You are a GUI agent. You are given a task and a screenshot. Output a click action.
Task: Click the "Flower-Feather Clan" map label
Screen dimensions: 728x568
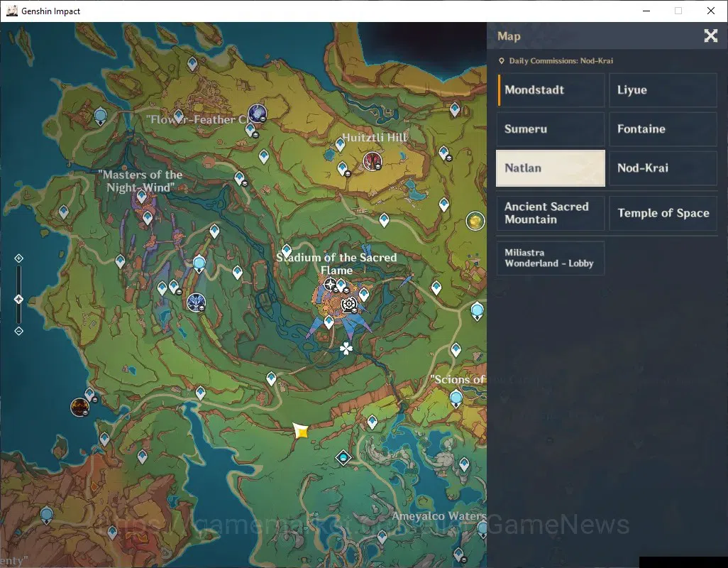pos(199,119)
